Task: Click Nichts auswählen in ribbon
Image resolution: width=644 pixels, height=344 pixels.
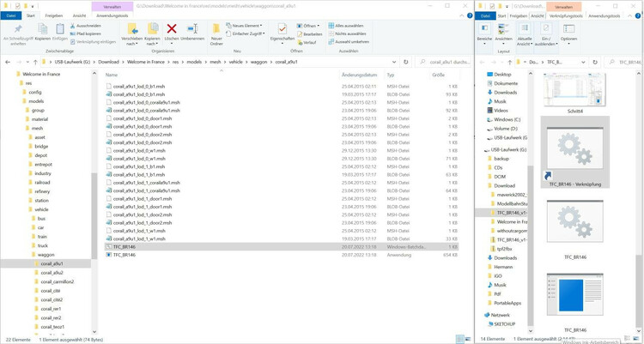Action: coord(347,33)
